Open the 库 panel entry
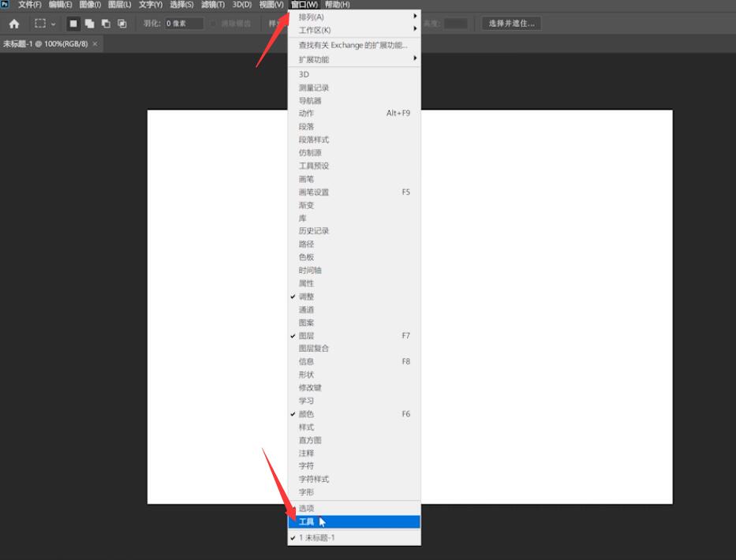 [x=354, y=218]
